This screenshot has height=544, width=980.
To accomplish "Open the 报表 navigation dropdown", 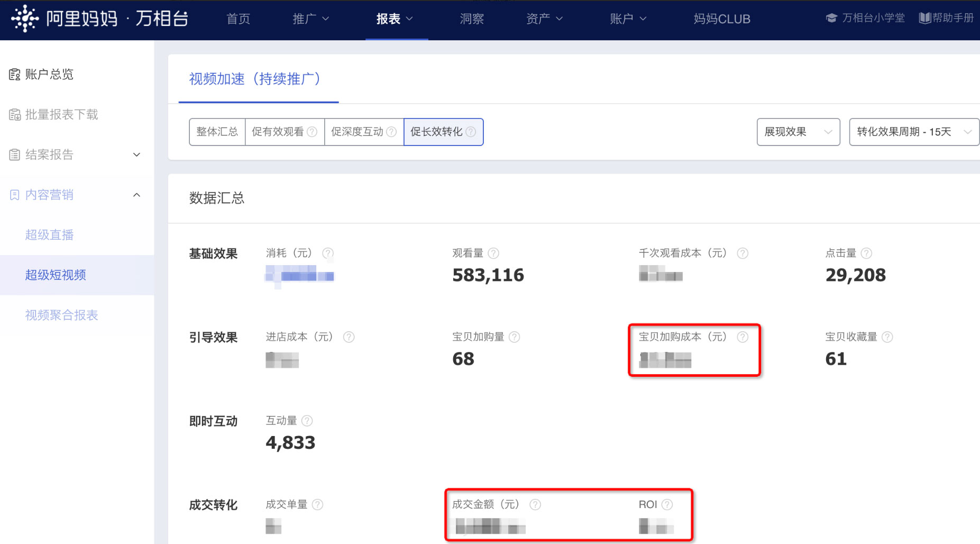I will click(395, 19).
